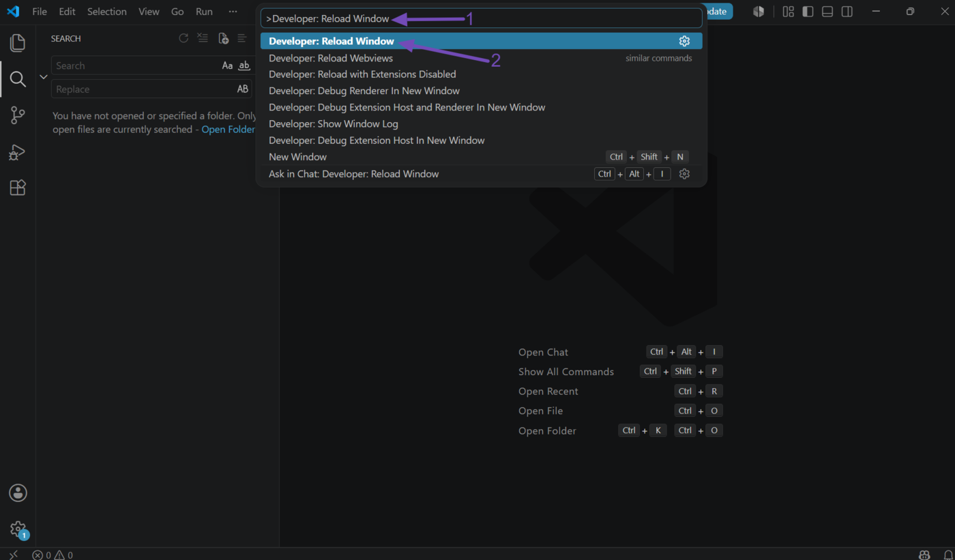Focus the command palette input box

(481, 18)
